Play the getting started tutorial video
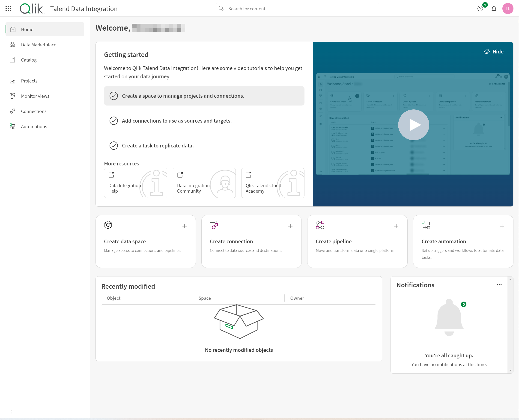The height and width of the screenshot is (420, 519). [x=413, y=124]
